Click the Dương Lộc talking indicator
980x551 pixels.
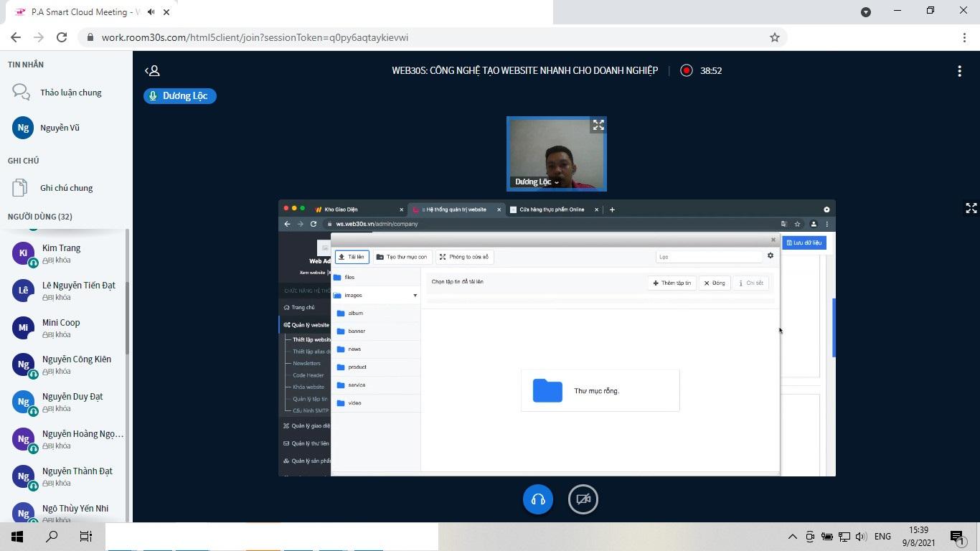click(180, 95)
